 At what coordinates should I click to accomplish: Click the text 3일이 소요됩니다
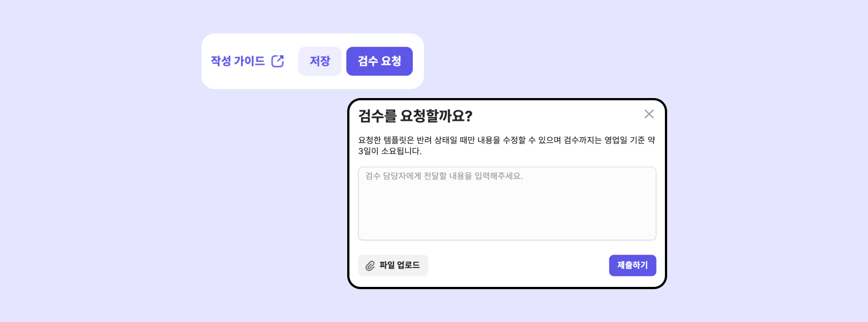(x=390, y=151)
